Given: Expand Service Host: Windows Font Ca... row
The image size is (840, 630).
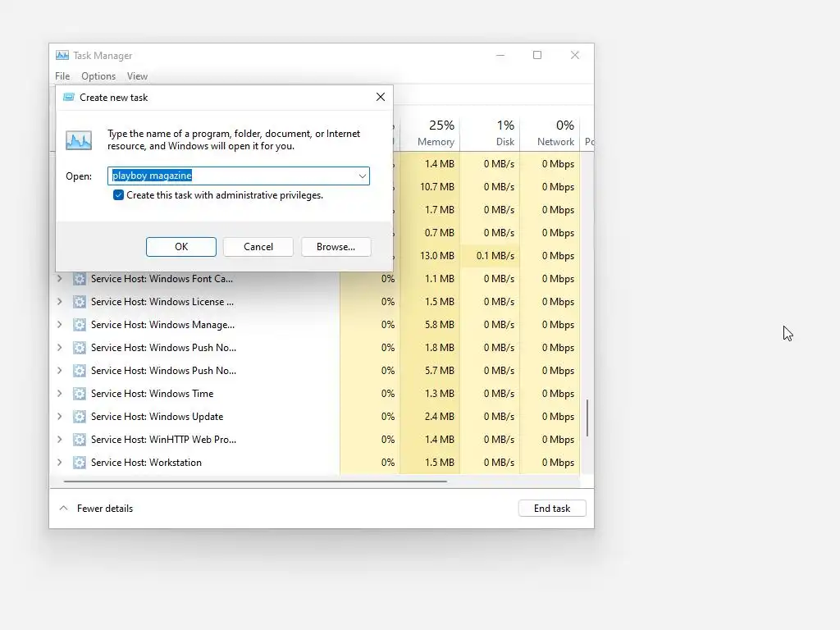Looking at the screenshot, I should point(59,279).
